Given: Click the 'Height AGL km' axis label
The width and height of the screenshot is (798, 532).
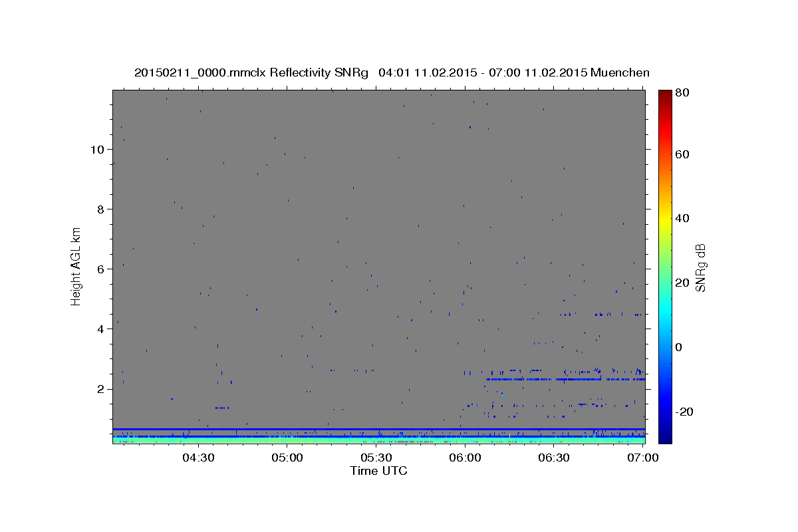Looking at the screenshot, I should tap(76, 266).
